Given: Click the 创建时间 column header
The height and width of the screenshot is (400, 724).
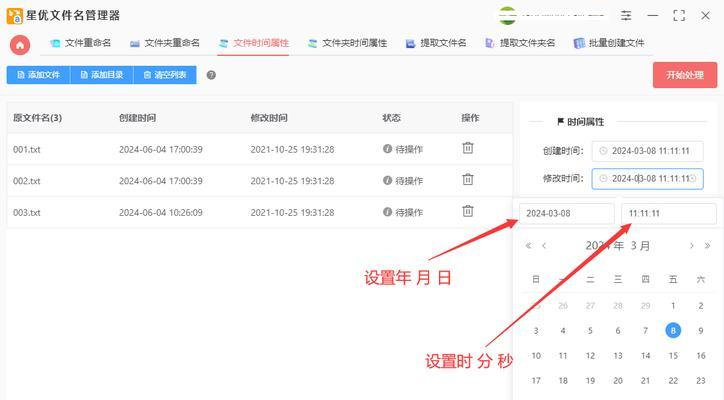Looking at the screenshot, I should (137, 118).
